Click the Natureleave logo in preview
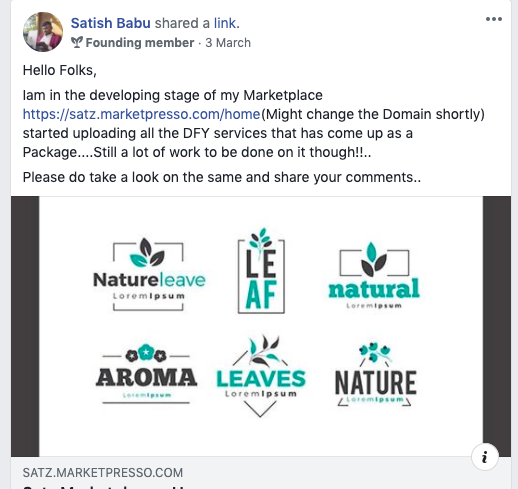The image size is (518, 489). 149,274
